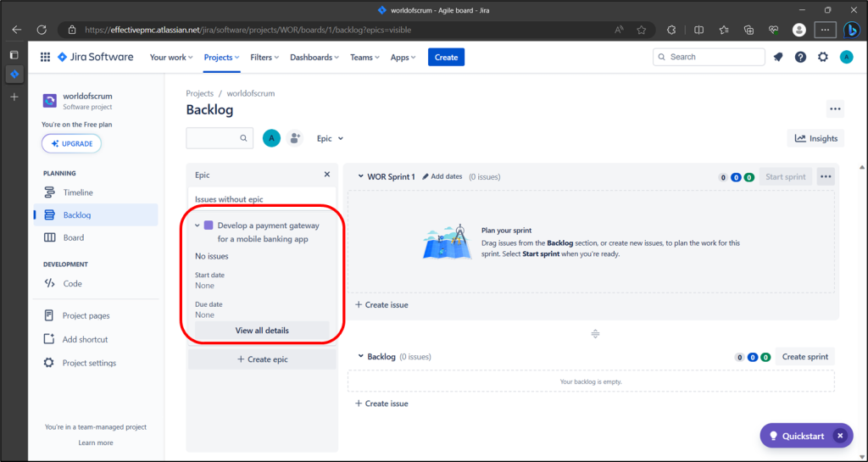Open browser collections icon
Viewport: 868px width, 462px height.
pos(748,30)
